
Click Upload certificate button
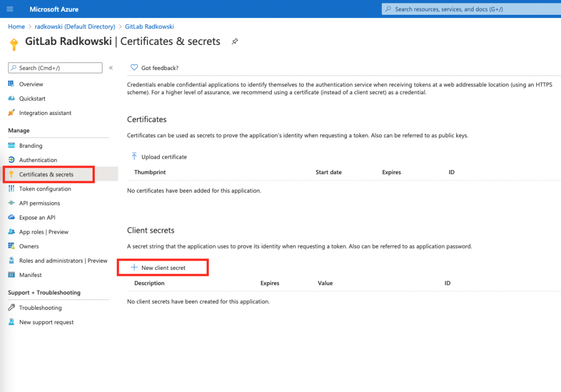pos(159,157)
